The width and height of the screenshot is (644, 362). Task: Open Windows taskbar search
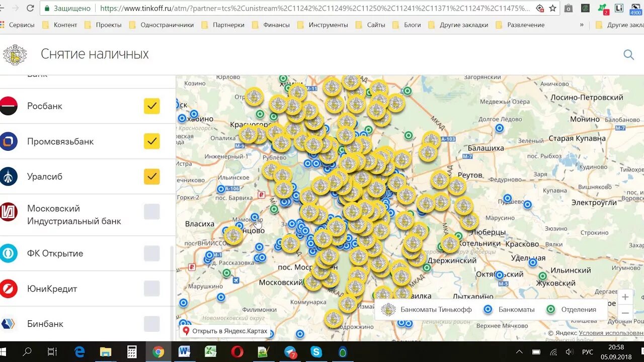click(27, 352)
